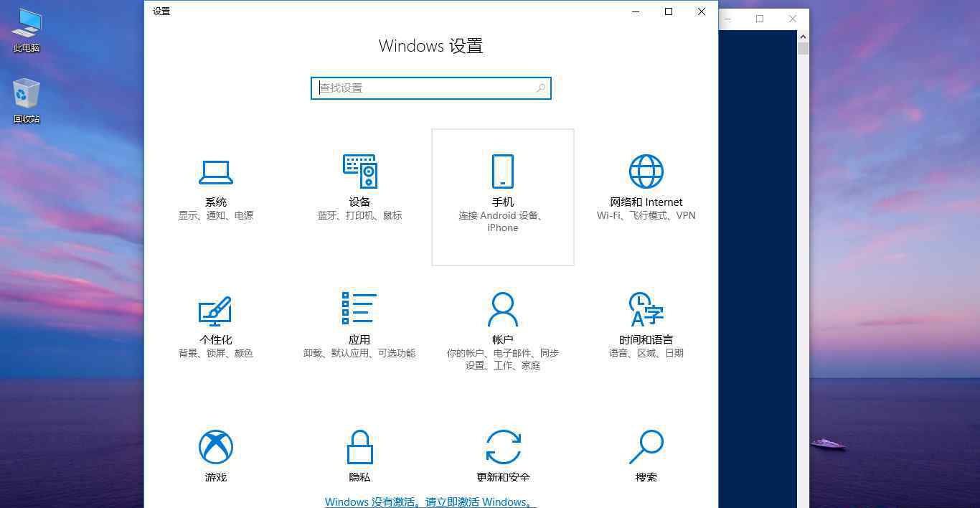Open the 个性化 (Personalization) icon
The image size is (980, 508).
(215, 310)
